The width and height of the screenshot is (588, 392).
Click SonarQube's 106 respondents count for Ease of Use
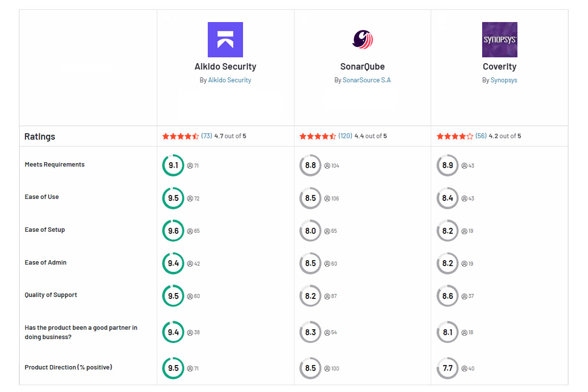point(332,198)
